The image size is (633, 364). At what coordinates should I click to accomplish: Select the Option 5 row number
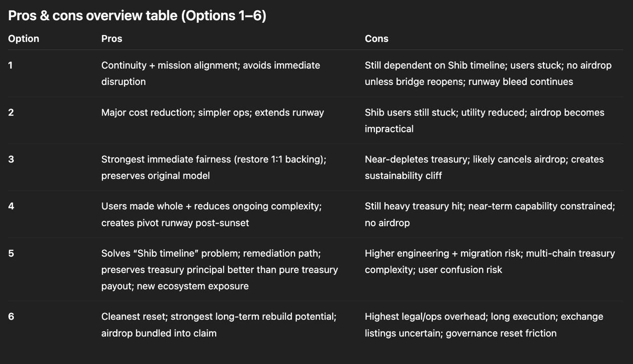point(11,253)
